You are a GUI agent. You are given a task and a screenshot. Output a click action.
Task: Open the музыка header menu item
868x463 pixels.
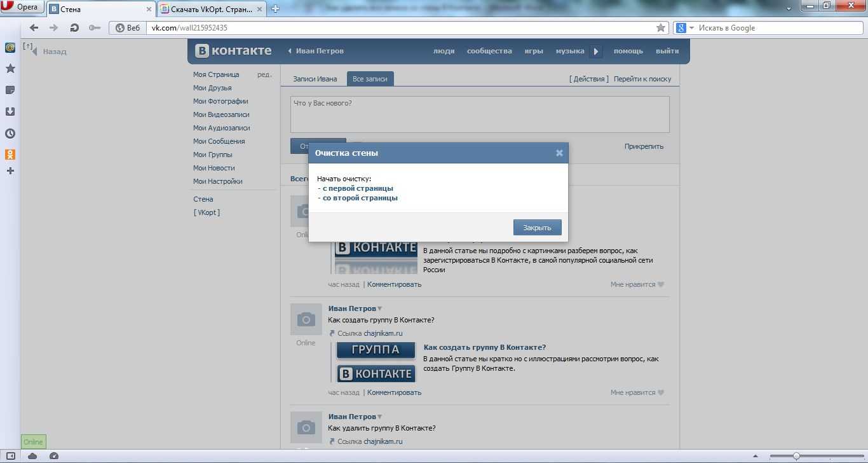570,51
